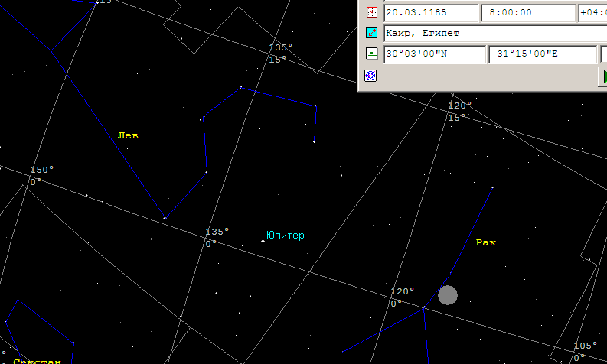Click the Лев constellation label
The height and width of the screenshot is (364, 607).
pyautogui.click(x=128, y=135)
